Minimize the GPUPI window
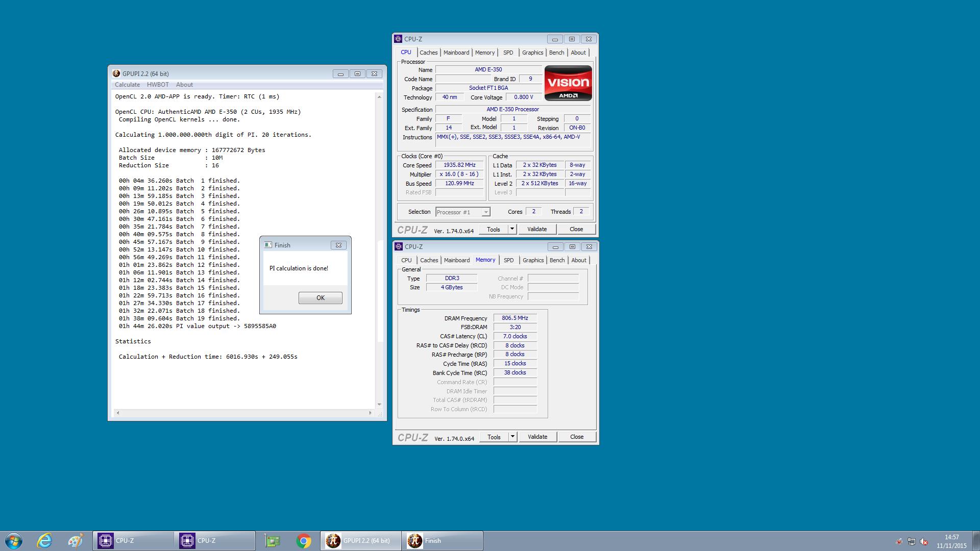The height and width of the screenshot is (551, 980). click(x=340, y=74)
